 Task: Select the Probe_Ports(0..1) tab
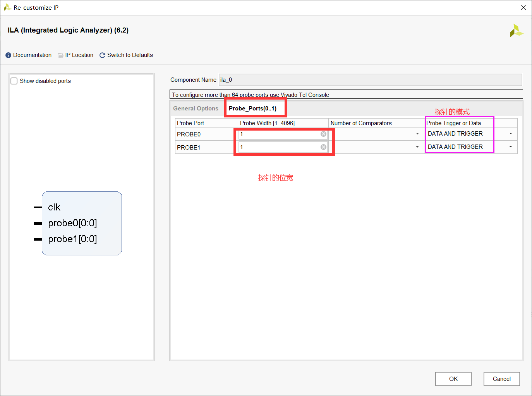point(252,108)
